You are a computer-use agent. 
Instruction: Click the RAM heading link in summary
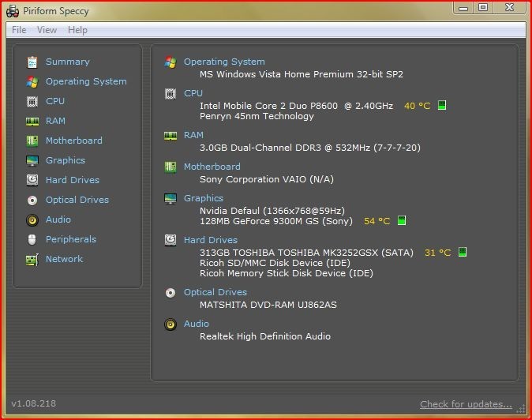point(193,135)
